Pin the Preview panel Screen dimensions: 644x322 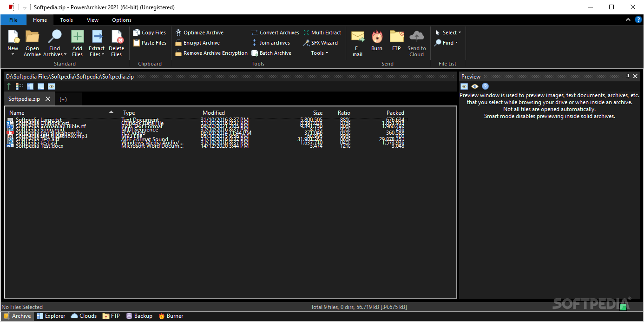click(x=628, y=76)
